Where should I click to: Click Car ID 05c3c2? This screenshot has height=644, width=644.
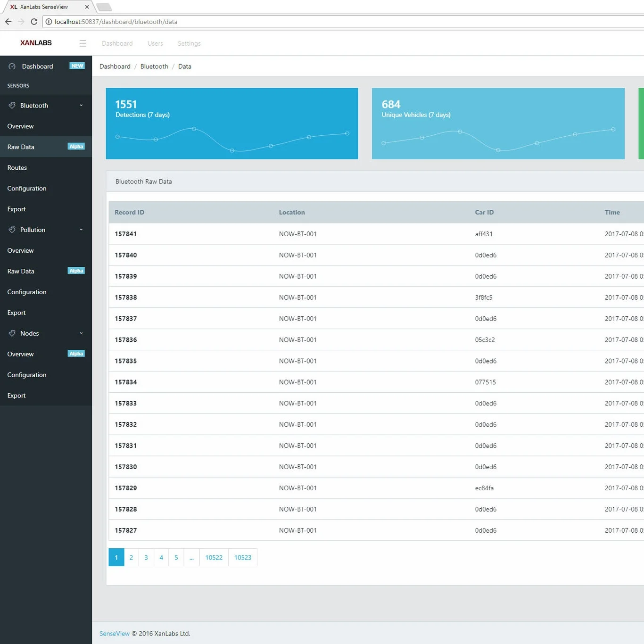point(485,340)
